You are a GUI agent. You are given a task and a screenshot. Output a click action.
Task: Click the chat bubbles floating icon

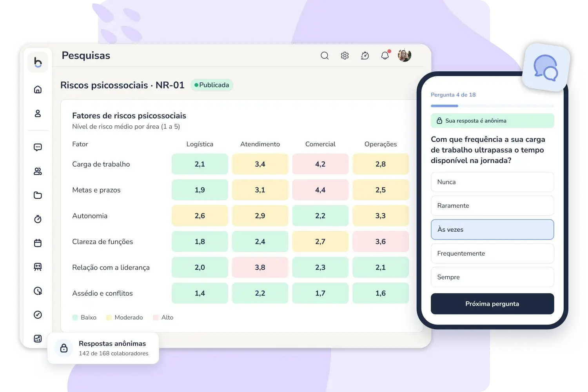[546, 68]
